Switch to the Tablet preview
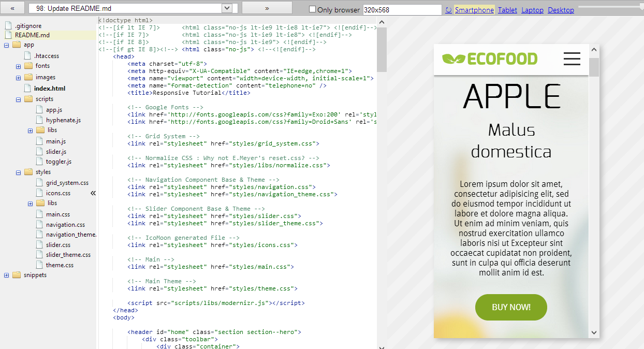Viewport: 644px width, 349px height. point(507,9)
